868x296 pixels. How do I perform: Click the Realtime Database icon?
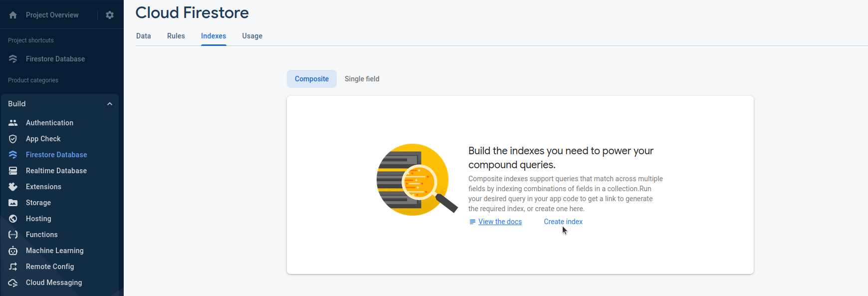(x=13, y=171)
